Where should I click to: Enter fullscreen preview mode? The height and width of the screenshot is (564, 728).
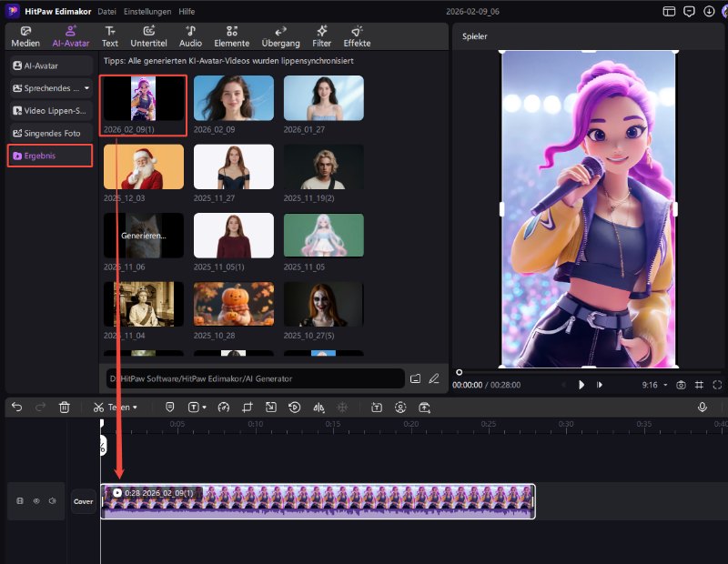click(x=717, y=385)
